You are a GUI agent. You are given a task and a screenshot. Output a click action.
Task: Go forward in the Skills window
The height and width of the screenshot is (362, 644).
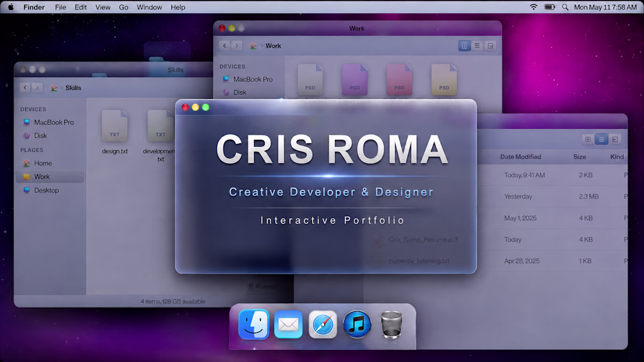coord(37,87)
